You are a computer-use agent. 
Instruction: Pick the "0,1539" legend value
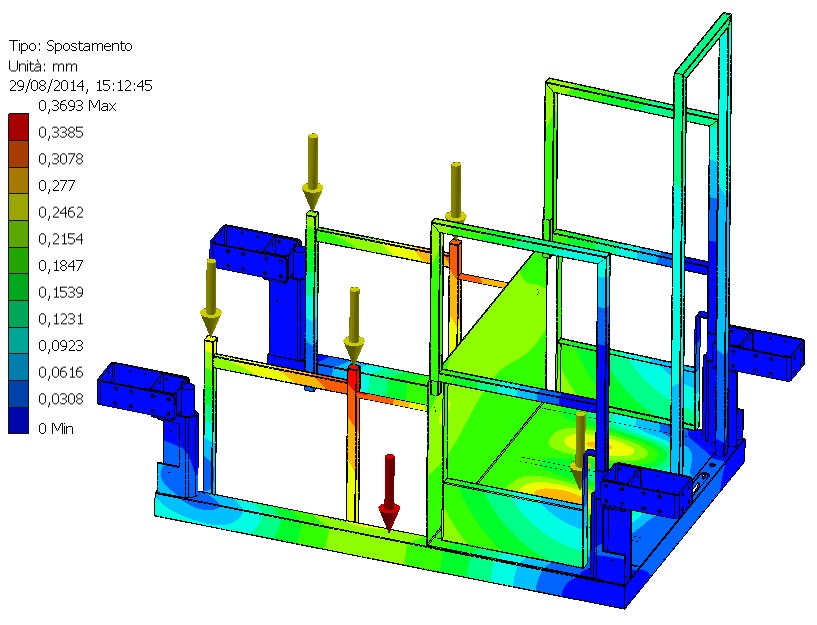(x=61, y=292)
